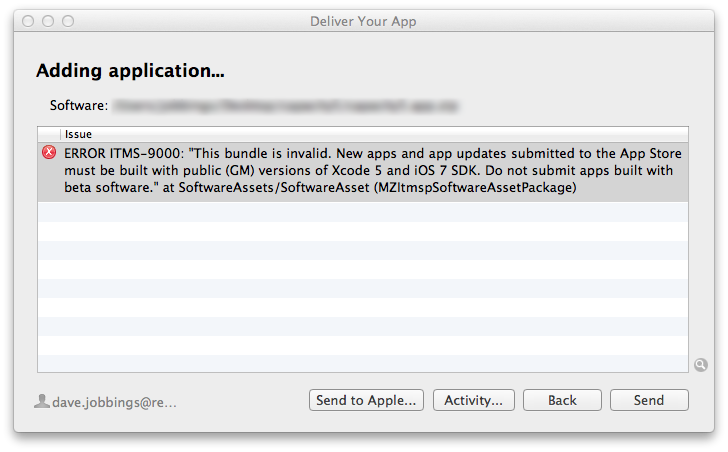This screenshot has height=452, width=728.
Task: Click the dave.jobbings@re... account label
Action: click(x=114, y=402)
